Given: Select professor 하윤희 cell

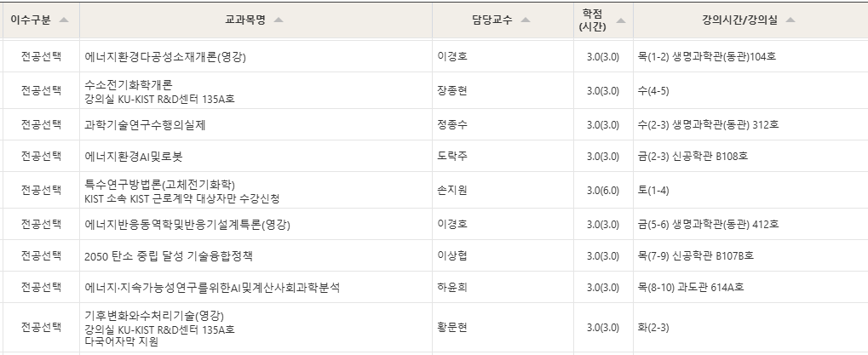Looking at the screenshot, I should [451, 288].
